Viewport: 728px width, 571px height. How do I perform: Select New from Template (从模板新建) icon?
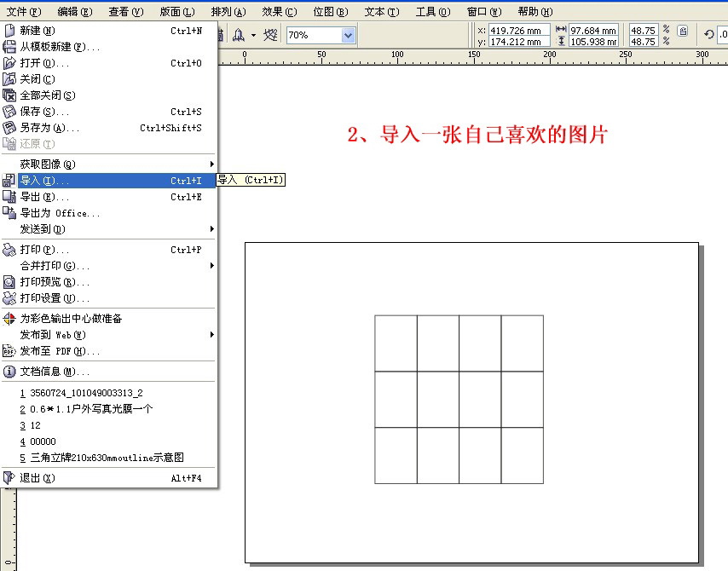[9, 47]
